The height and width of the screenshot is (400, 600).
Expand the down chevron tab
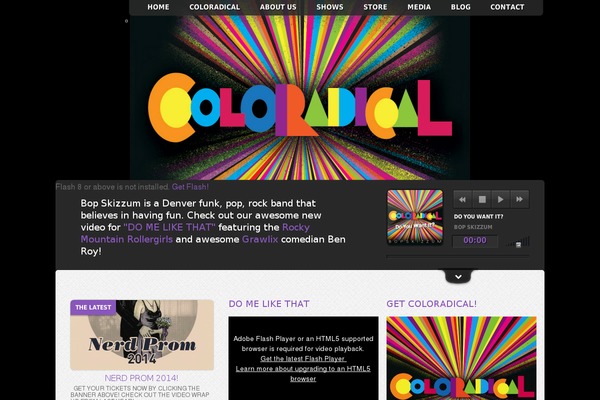(x=458, y=276)
